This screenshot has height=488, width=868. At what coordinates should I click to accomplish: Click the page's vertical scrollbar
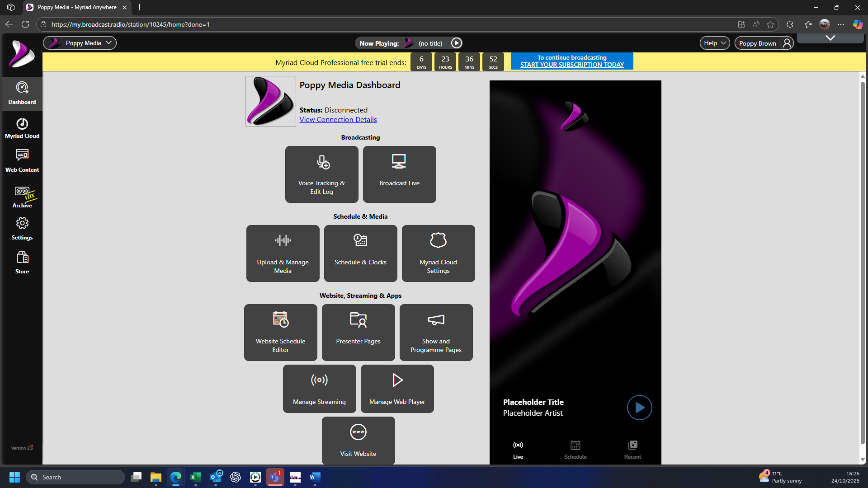click(x=863, y=262)
